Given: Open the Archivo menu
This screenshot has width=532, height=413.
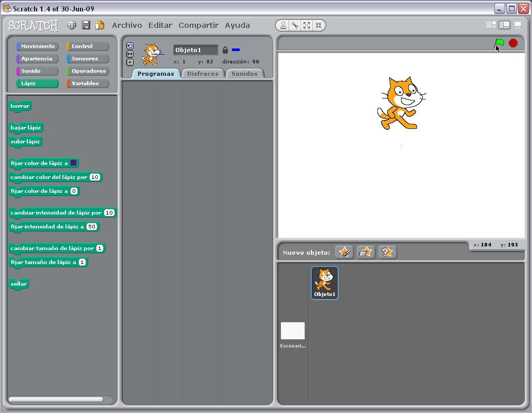Looking at the screenshot, I should click(x=127, y=25).
